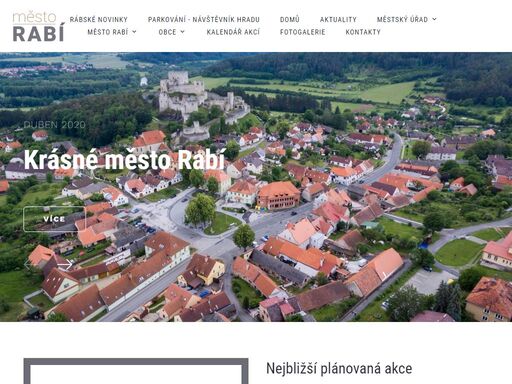Image resolution: width=512 pixels, height=384 pixels.
Task: Go to next slide with right arrow
Action: pyautogui.click(x=65, y=265)
